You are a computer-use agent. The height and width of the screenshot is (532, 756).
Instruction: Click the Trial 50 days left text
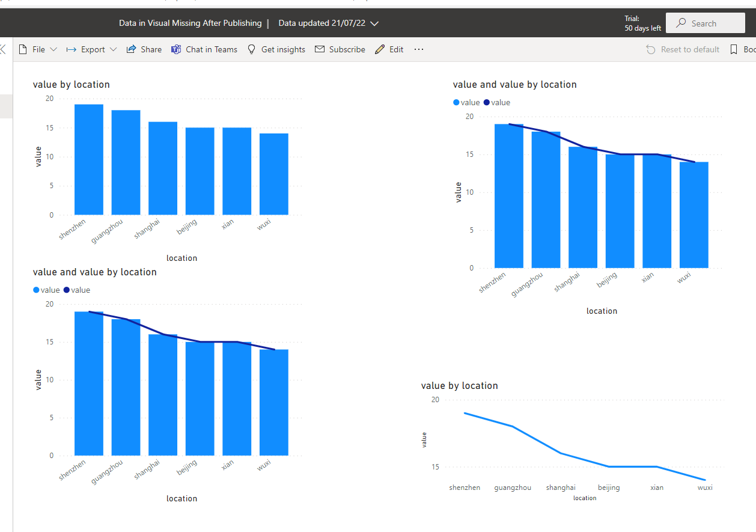tap(642, 23)
